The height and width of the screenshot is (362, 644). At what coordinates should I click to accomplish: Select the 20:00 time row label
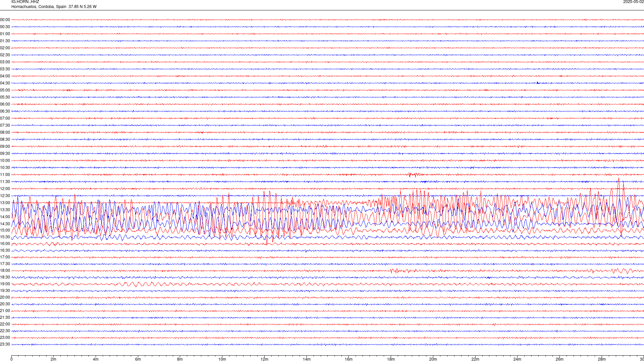click(5, 297)
